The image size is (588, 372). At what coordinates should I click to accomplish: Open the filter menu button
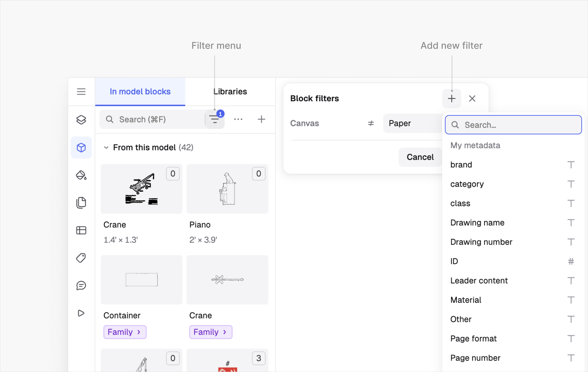tap(215, 120)
